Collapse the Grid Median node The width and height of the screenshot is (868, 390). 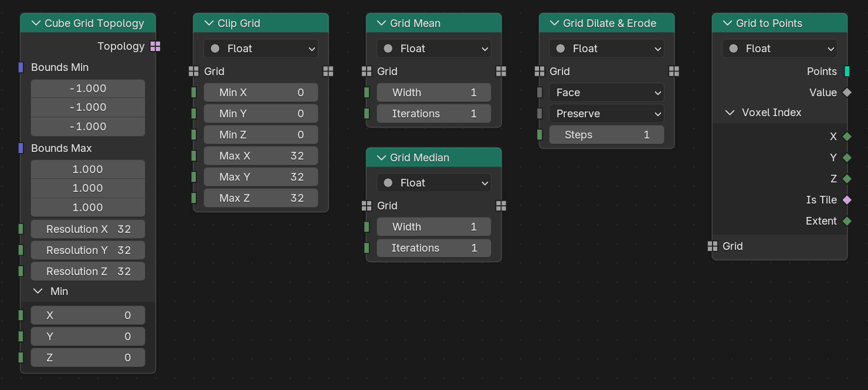[381, 158]
